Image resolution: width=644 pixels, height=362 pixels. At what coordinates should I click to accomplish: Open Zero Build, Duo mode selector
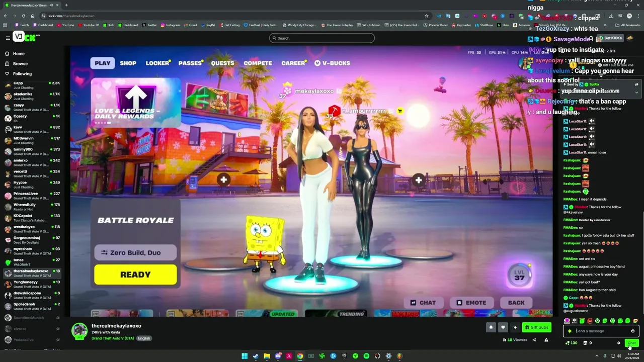click(x=135, y=252)
